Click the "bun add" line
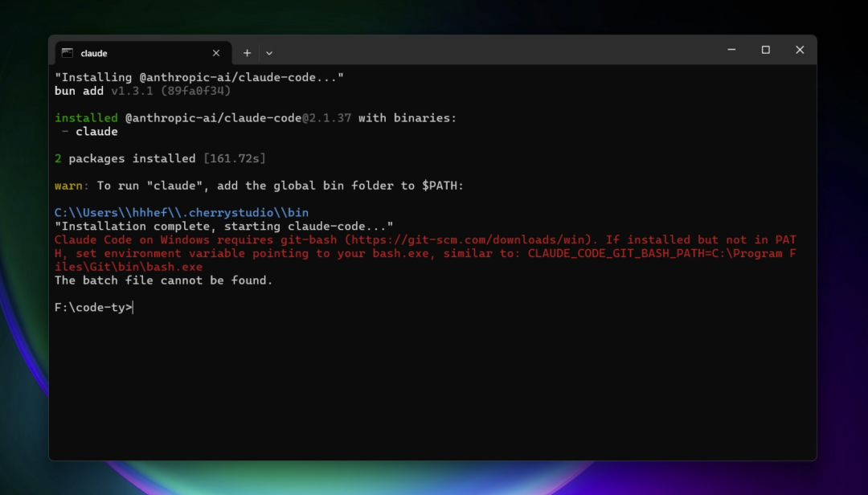868x495 pixels. point(142,91)
